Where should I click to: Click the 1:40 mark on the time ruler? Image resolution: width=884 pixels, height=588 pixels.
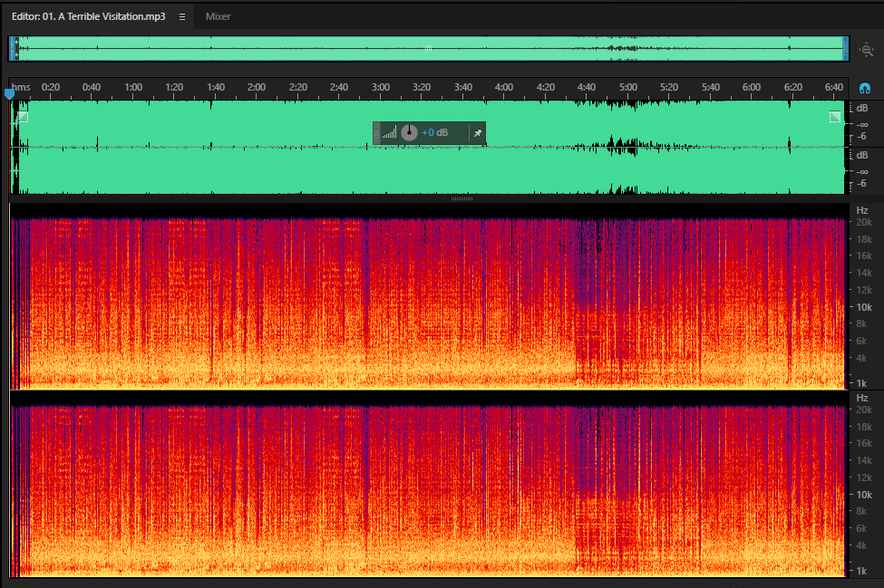[216, 87]
